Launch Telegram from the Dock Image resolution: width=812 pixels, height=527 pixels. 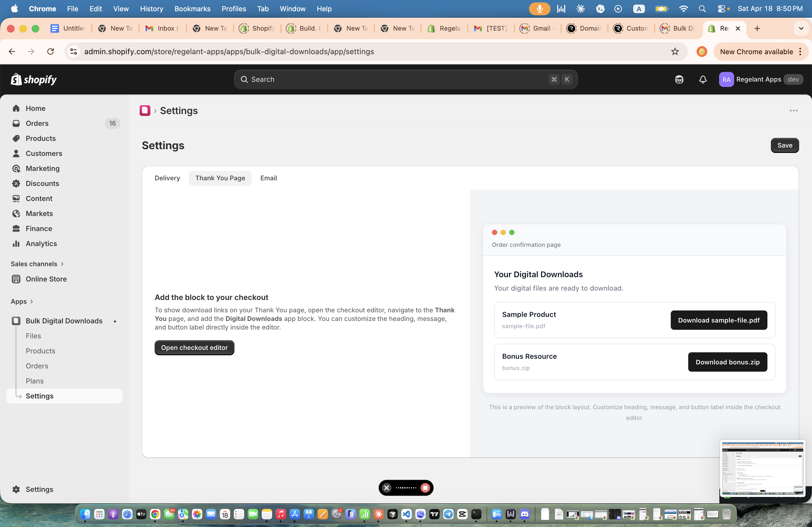[448, 515]
